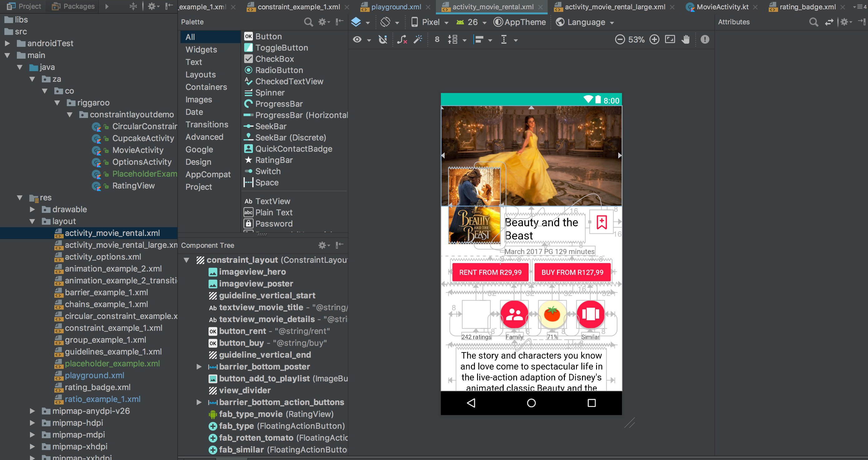Click the project panel collapse all icon

click(x=133, y=6)
